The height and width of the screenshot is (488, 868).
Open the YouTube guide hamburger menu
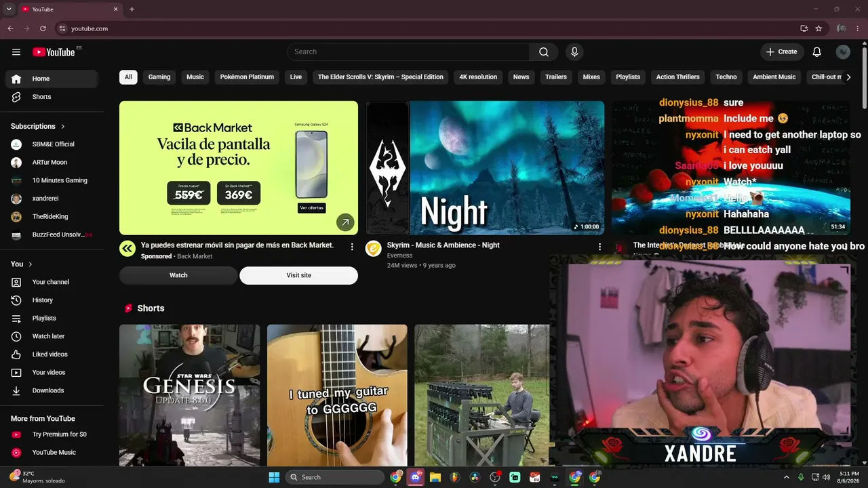(x=16, y=52)
